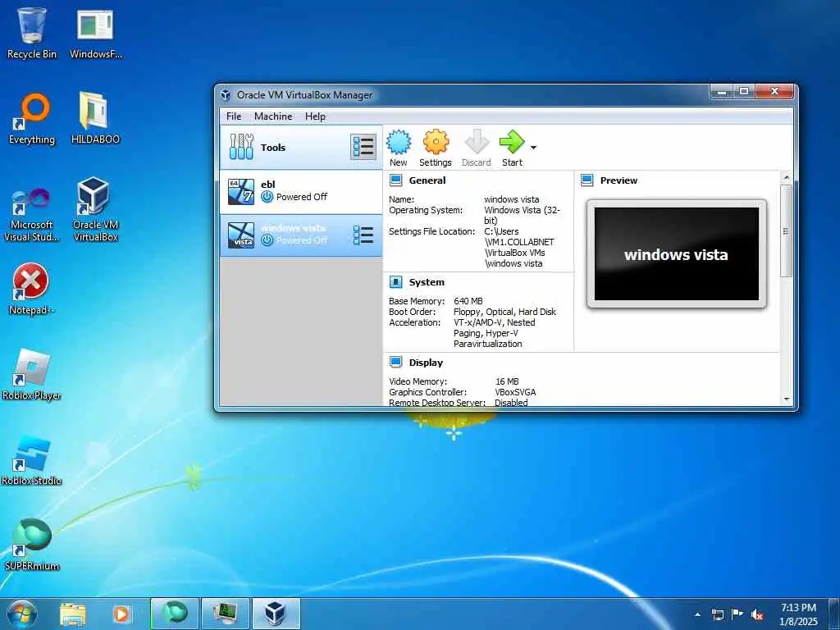This screenshot has width=840, height=630.
Task: Select the windows vista virtual machine
Action: pyautogui.click(x=301, y=235)
